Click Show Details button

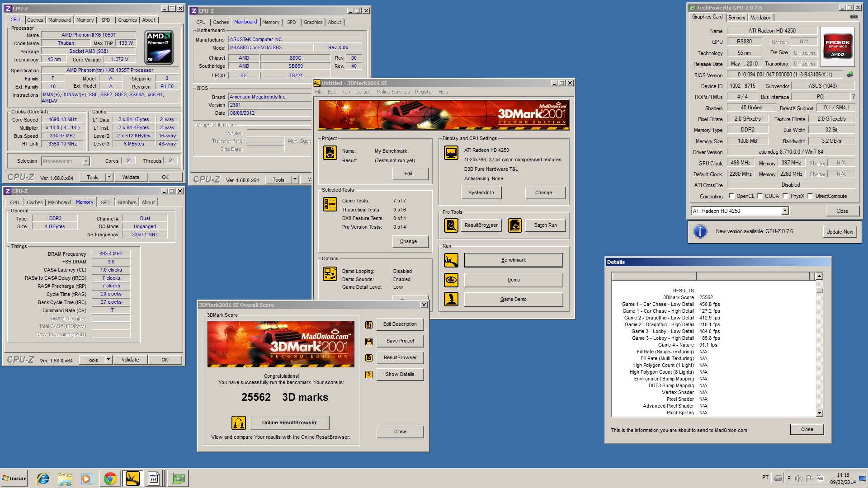coord(400,375)
